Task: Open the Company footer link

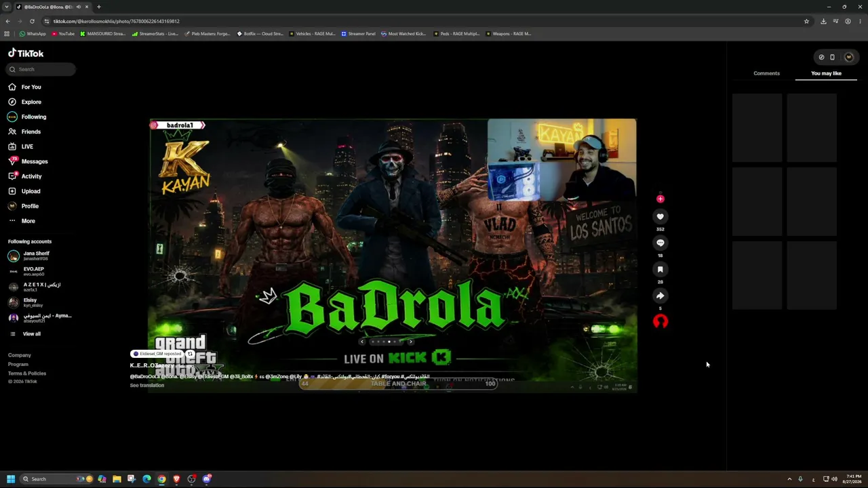Action: coord(20,355)
